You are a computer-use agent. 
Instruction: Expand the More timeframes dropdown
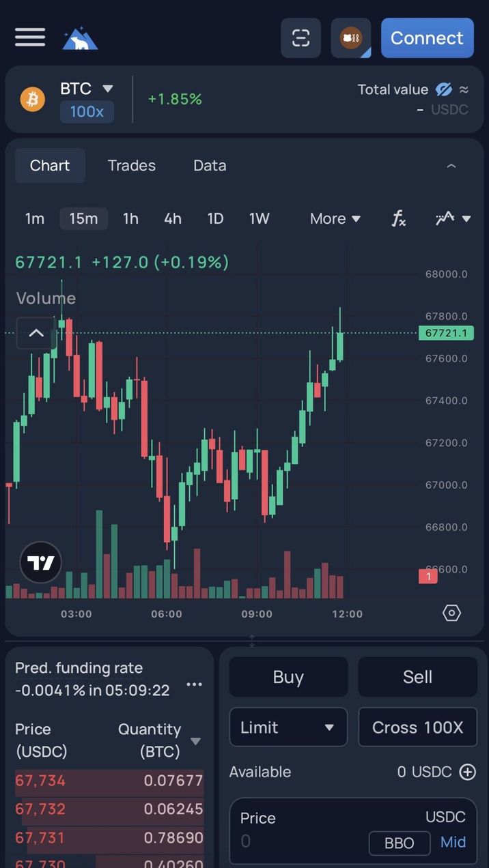coord(335,218)
